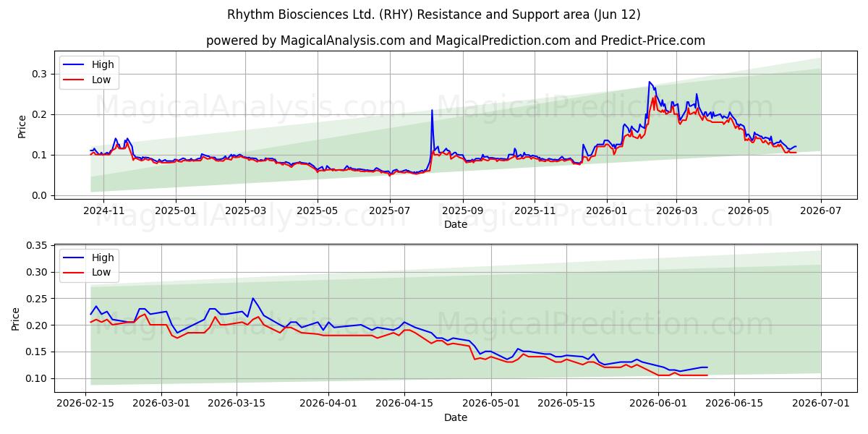868x434 pixels.
Task: Click the '0.2' y-axis label in top chart
Action: pyautogui.click(x=39, y=114)
